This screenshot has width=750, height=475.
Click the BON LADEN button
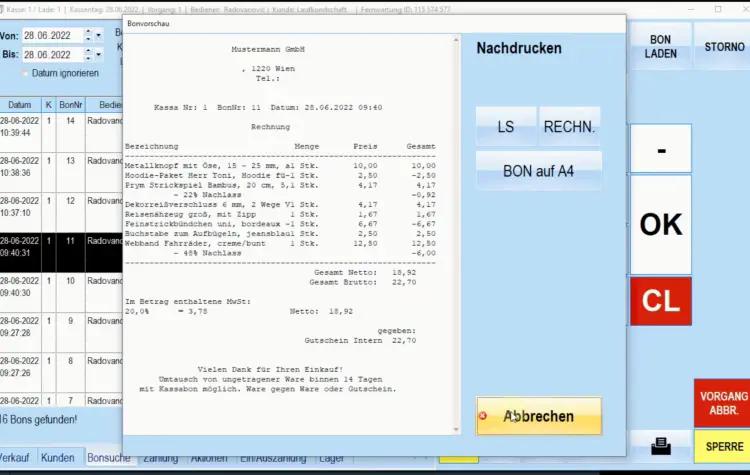661,46
